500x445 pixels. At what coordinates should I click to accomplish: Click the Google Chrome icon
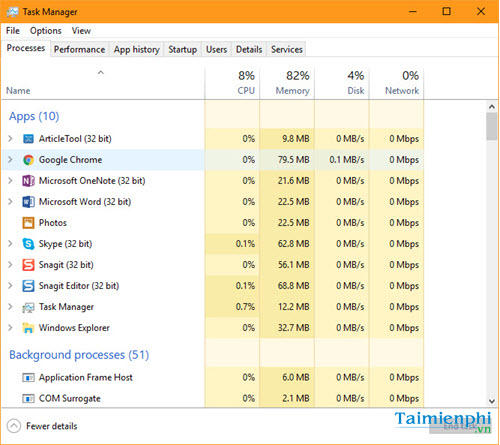pos(28,160)
